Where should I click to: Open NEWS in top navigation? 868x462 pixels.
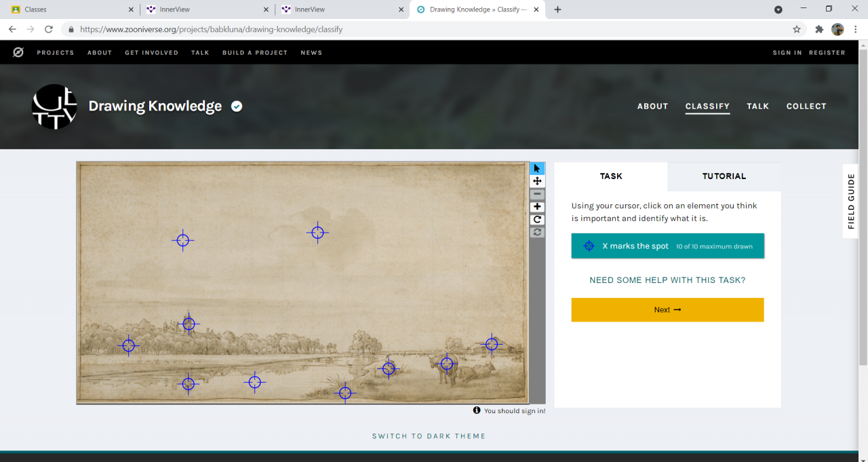pyautogui.click(x=311, y=52)
